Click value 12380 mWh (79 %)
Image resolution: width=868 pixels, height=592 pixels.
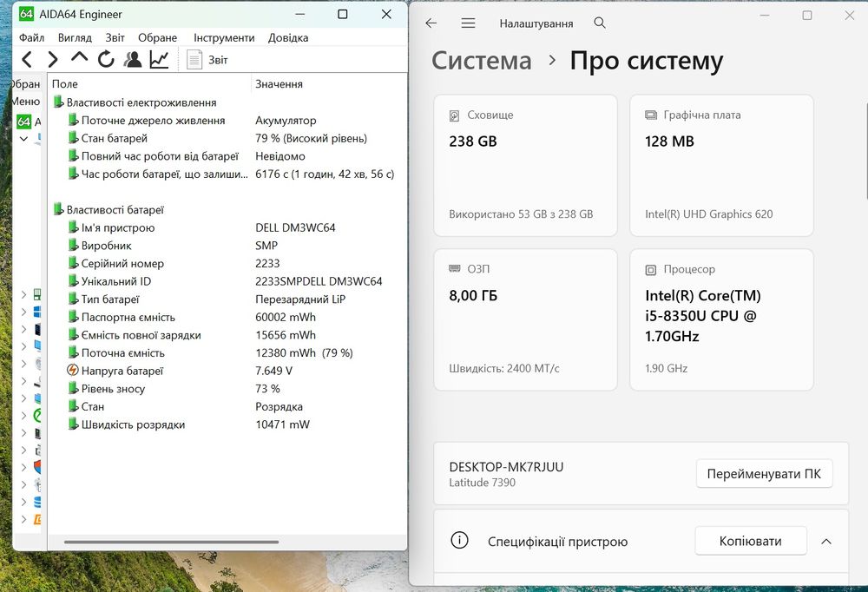[x=304, y=352]
